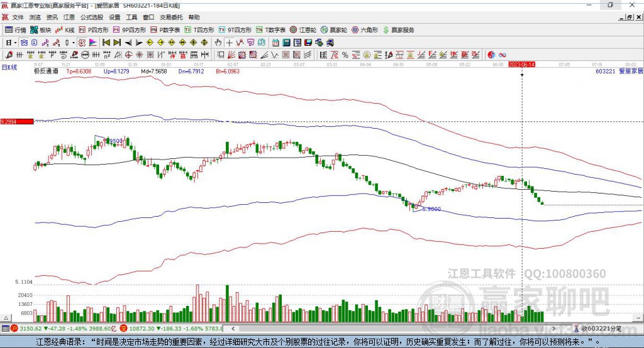
Task: Open the 交易委托 menu
Action: click(x=171, y=17)
